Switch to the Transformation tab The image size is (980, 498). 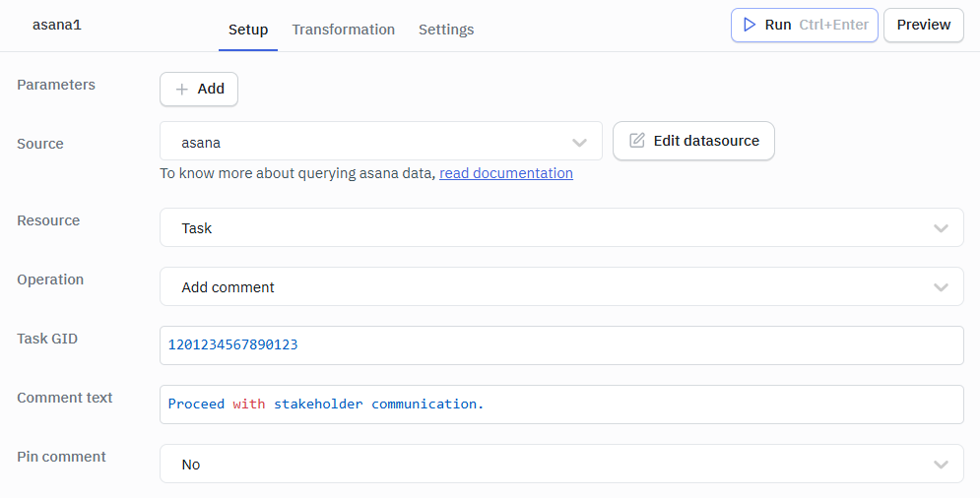click(x=343, y=30)
